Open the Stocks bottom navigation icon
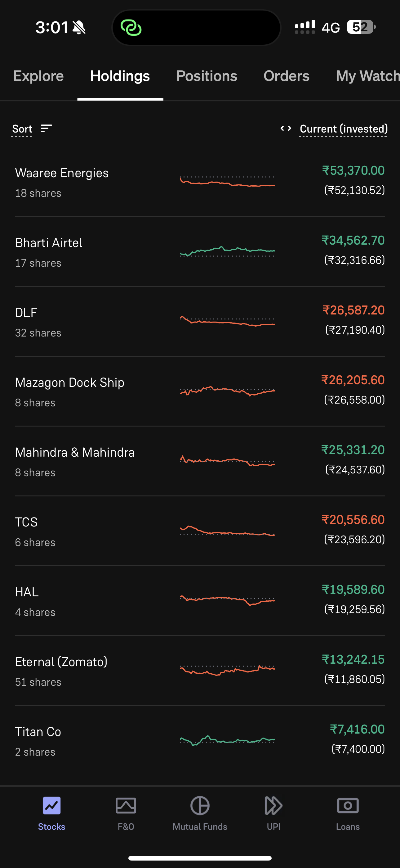400x868 pixels. pyautogui.click(x=51, y=806)
